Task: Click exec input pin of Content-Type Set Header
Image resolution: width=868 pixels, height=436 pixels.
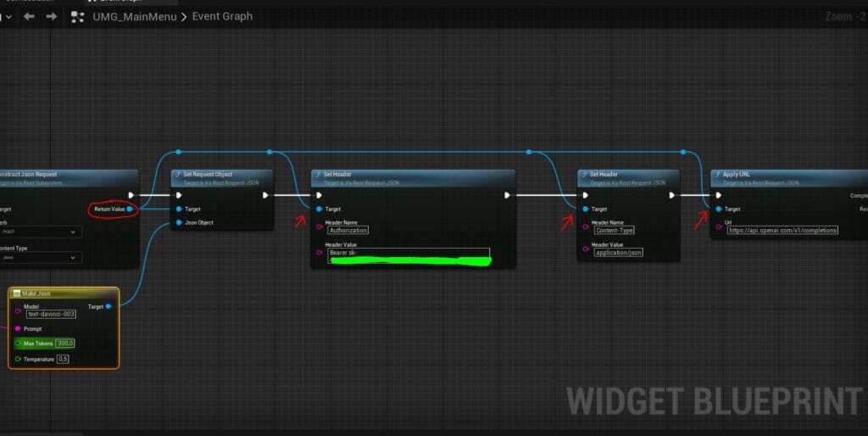Action: click(585, 194)
